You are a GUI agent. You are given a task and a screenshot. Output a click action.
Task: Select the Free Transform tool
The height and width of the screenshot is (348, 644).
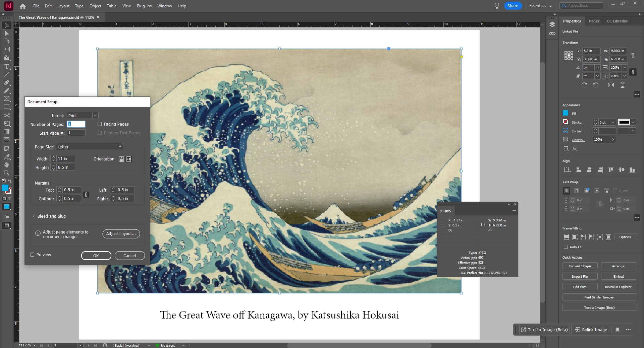[x=6, y=124]
